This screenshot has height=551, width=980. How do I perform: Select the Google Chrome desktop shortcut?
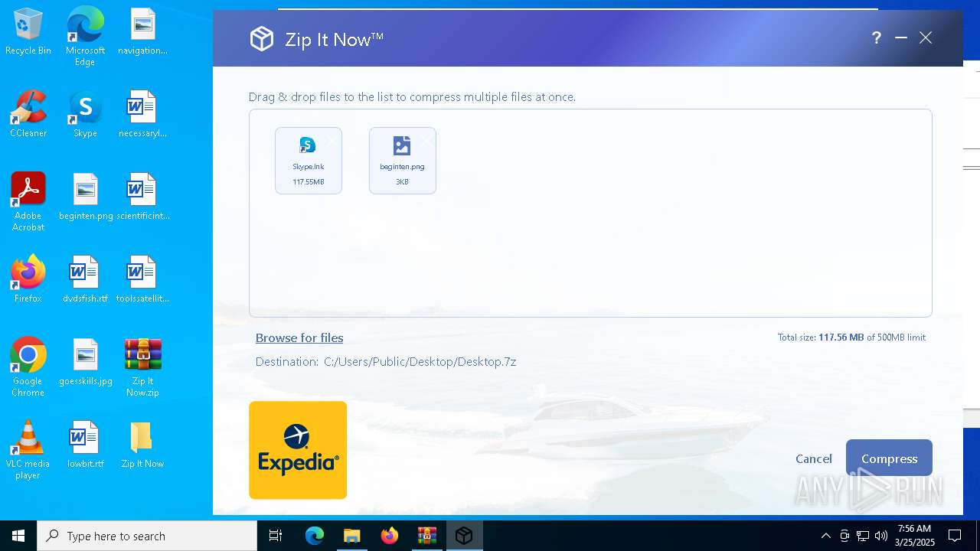[x=28, y=367]
